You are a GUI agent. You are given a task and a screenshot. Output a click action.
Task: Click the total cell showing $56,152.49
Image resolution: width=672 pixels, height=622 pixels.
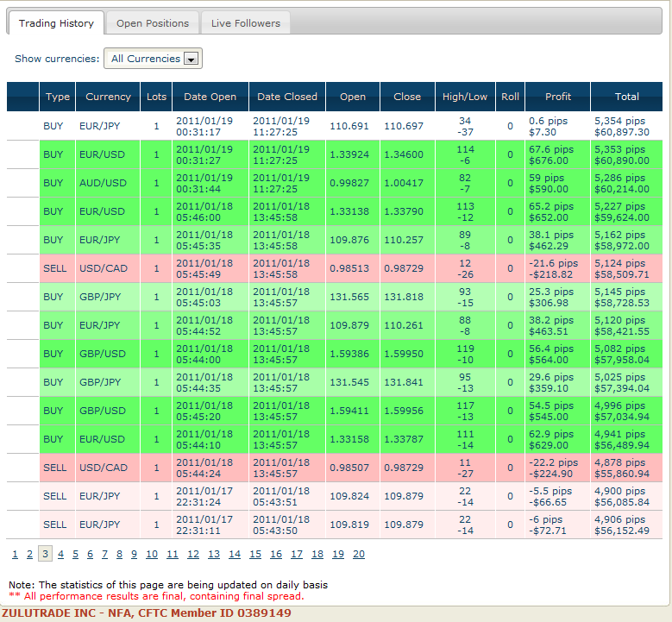click(x=626, y=525)
